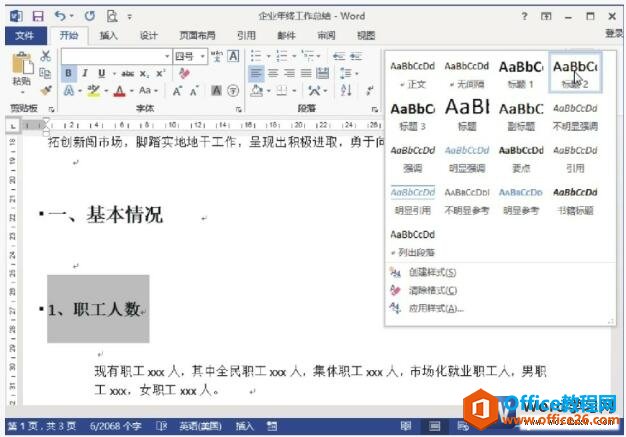Activate the format painter brush
Screen dimensions: 626x437
click(46, 90)
